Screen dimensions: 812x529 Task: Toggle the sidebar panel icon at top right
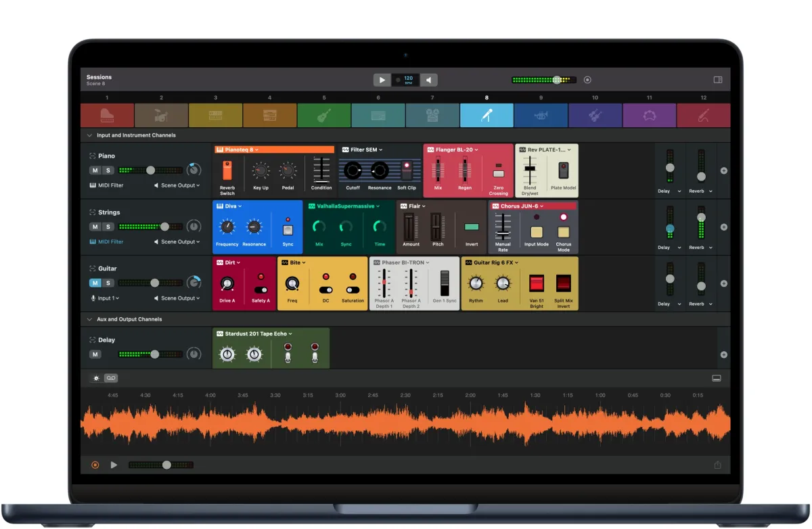coord(718,80)
